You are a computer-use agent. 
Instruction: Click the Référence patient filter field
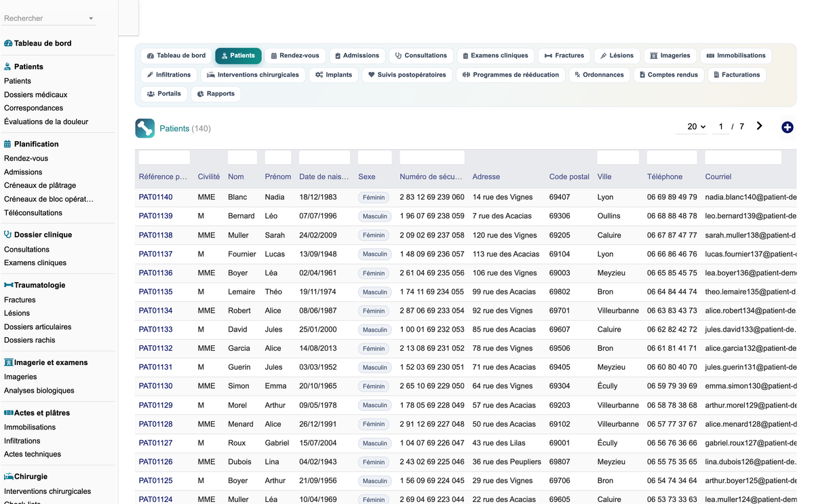coord(164,157)
